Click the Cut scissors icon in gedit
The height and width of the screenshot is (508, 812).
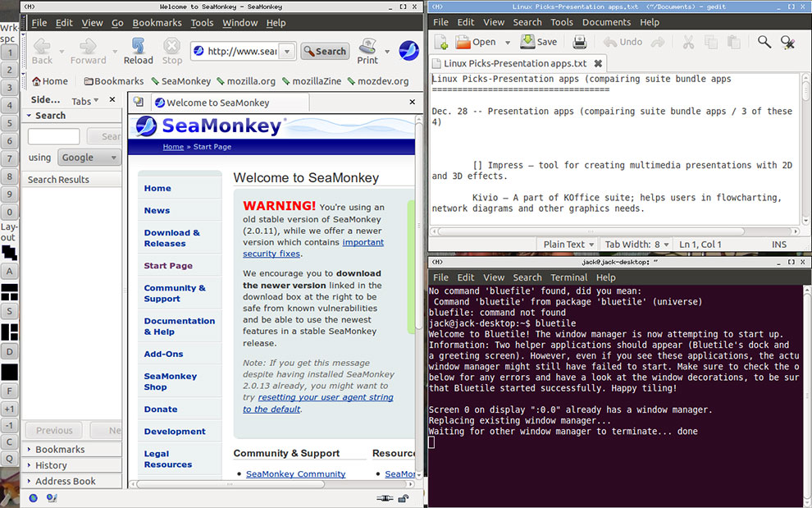[x=688, y=42]
